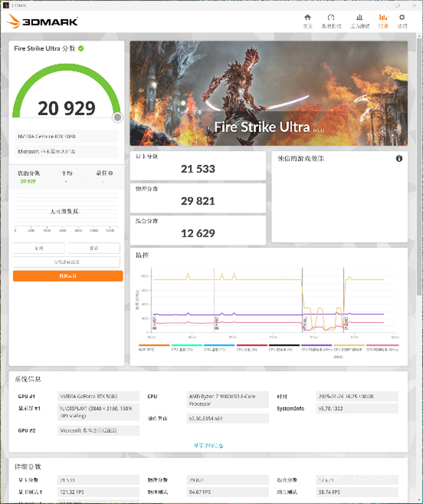Click the combined score value 12 629
This screenshot has height=504, width=423.
198,233
